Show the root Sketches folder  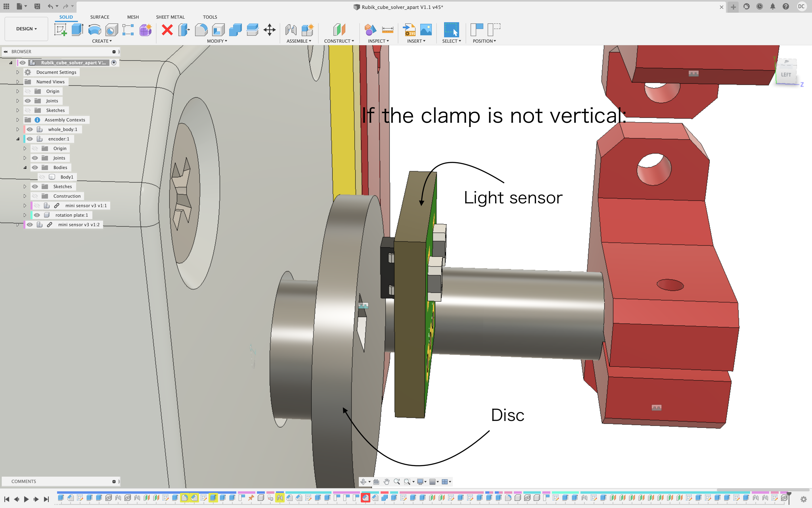[28, 110]
